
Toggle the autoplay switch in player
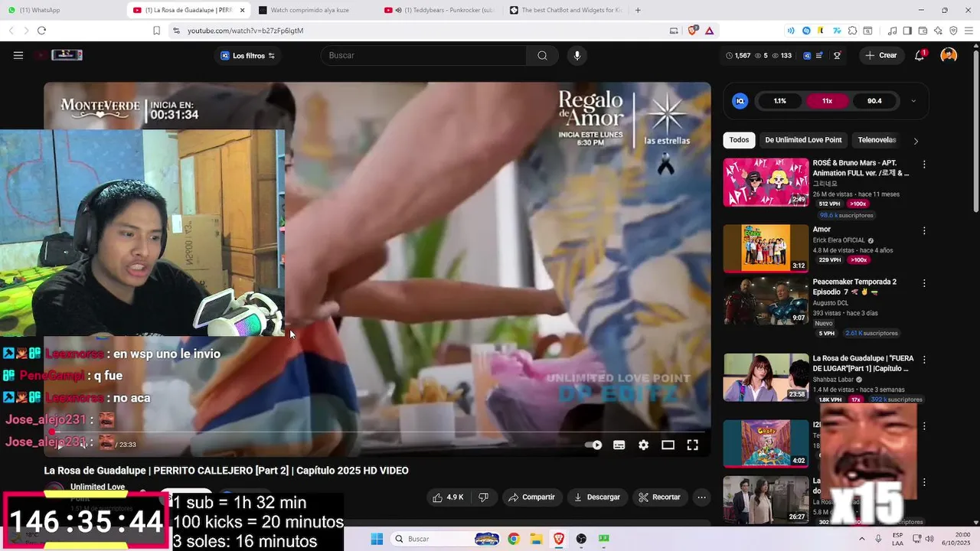coord(593,445)
